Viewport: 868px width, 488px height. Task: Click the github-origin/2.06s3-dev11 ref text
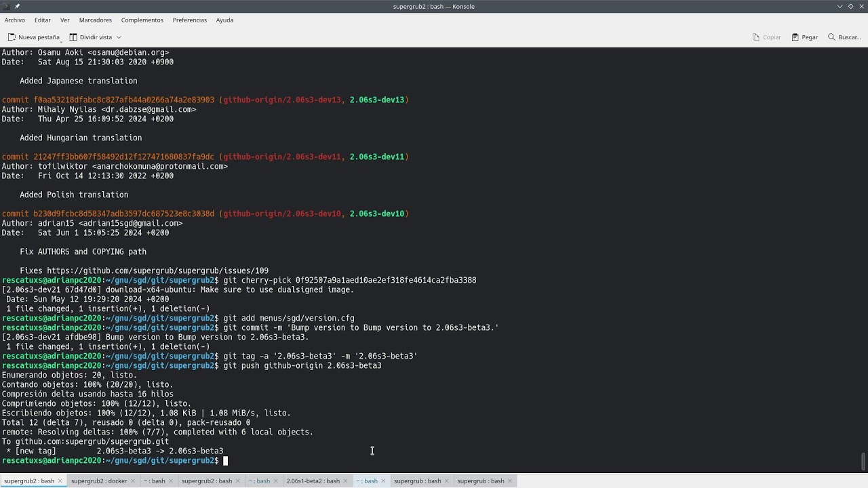coord(282,157)
